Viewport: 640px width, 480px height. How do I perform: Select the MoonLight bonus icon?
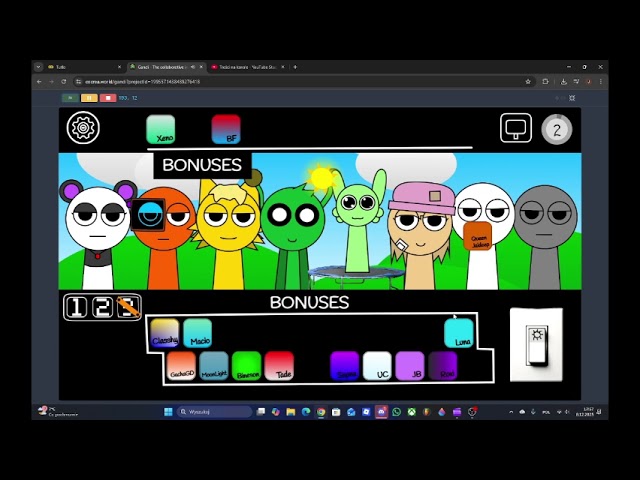tap(214, 366)
